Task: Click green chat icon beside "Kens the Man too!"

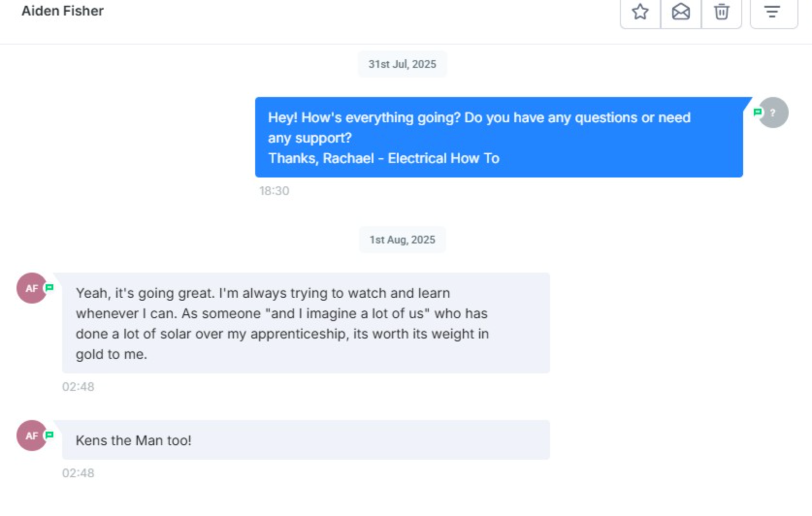Action: (x=49, y=435)
